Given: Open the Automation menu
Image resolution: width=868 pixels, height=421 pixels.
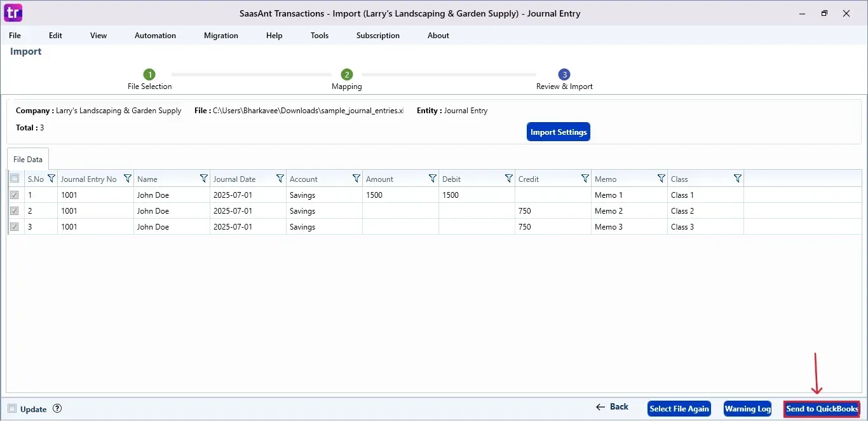Looking at the screenshot, I should [x=155, y=36].
